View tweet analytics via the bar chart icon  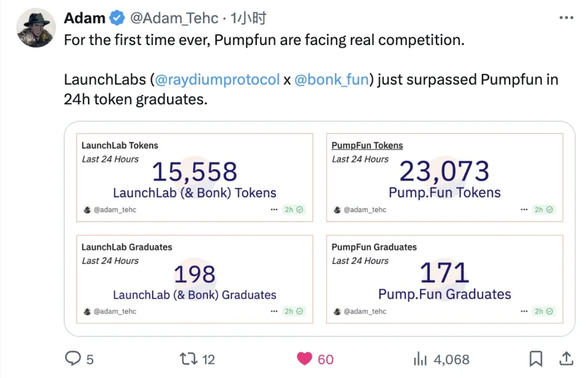click(x=420, y=359)
